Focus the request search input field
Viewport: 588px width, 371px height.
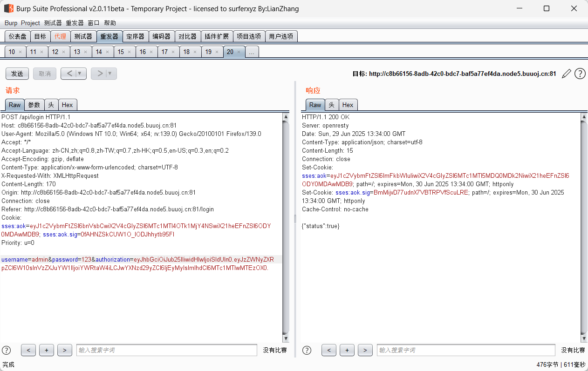click(x=167, y=350)
